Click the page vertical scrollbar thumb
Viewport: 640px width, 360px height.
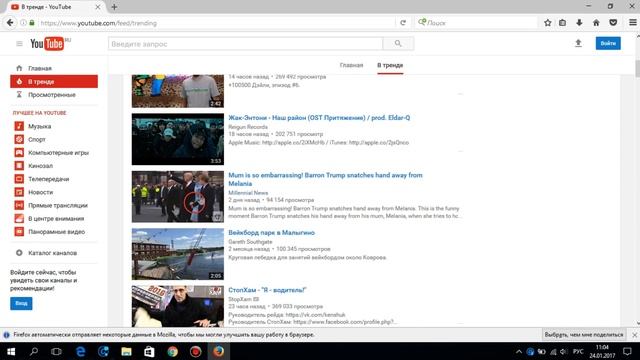click(637, 68)
